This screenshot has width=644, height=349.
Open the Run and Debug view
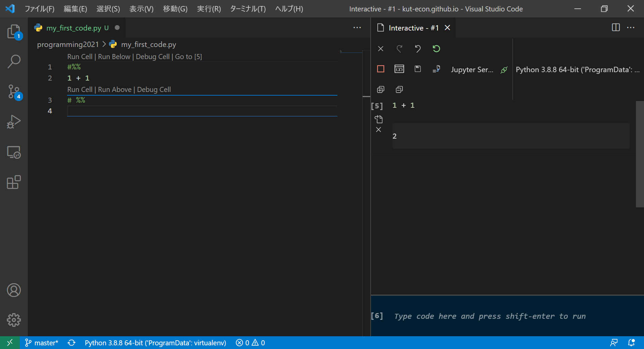pos(14,122)
